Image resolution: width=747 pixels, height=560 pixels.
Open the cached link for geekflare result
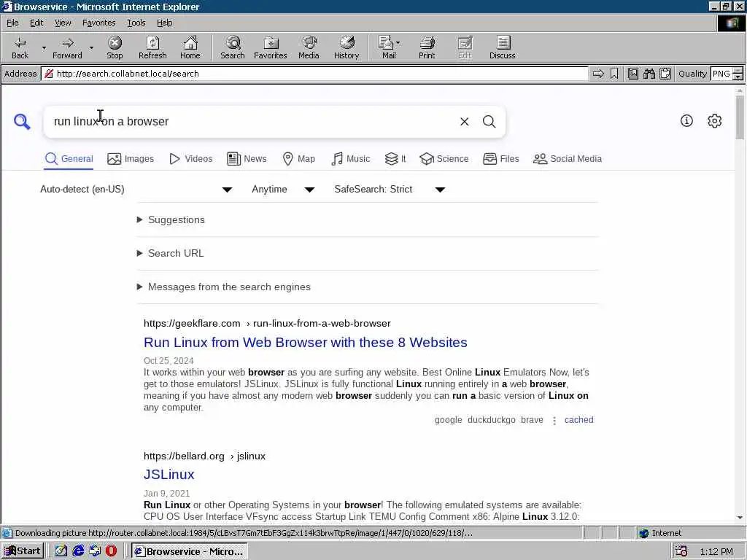coord(578,420)
